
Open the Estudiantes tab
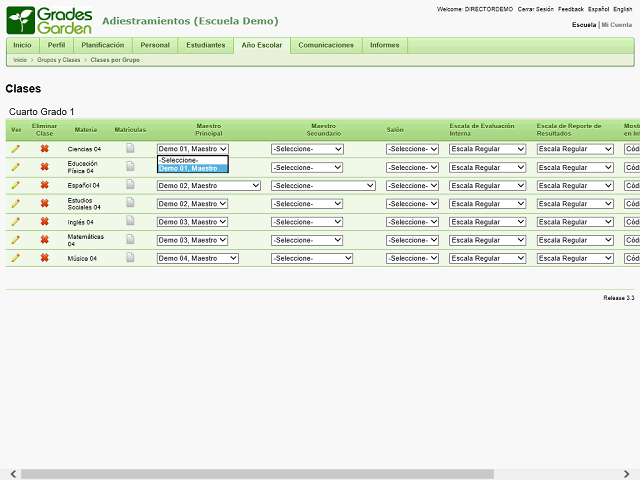pyautogui.click(x=206, y=45)
